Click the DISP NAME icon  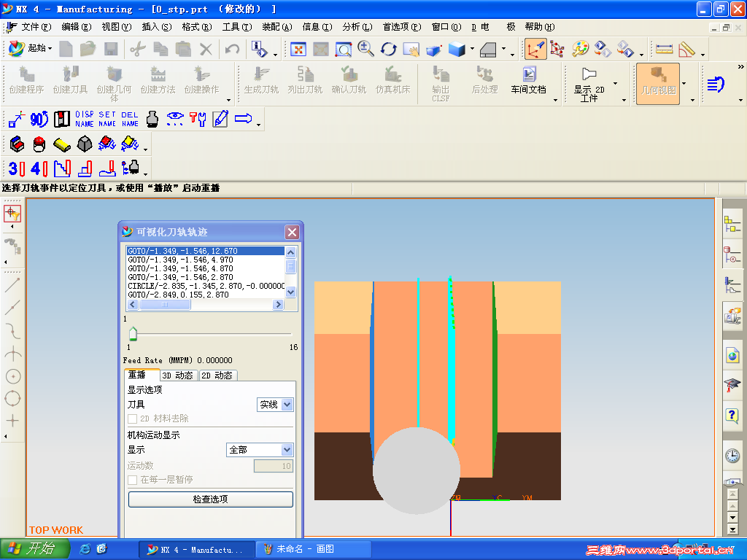tap(85, 119)
